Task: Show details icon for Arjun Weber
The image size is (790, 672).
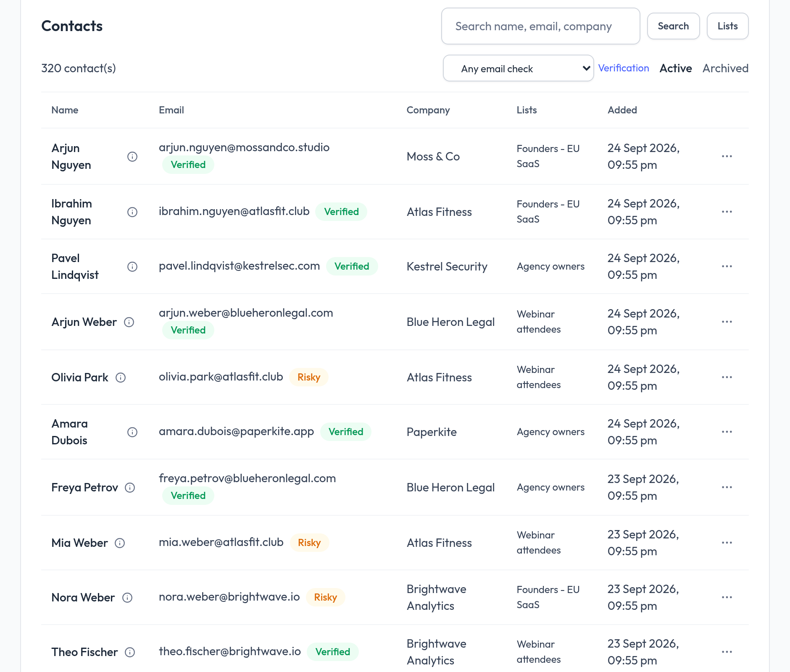Action: coord(129,322)
